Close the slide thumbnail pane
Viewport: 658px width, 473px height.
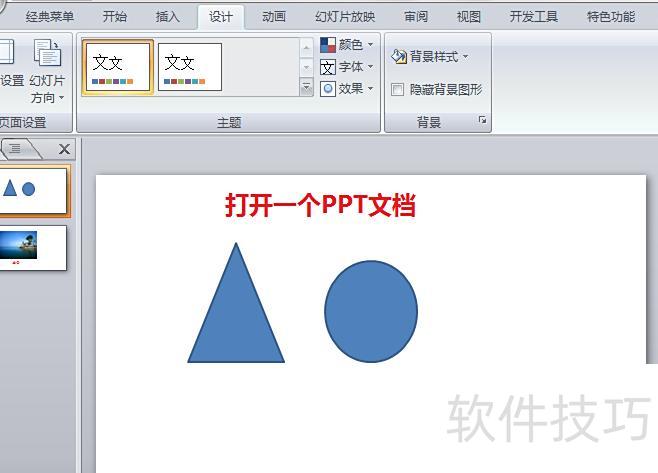64,149
